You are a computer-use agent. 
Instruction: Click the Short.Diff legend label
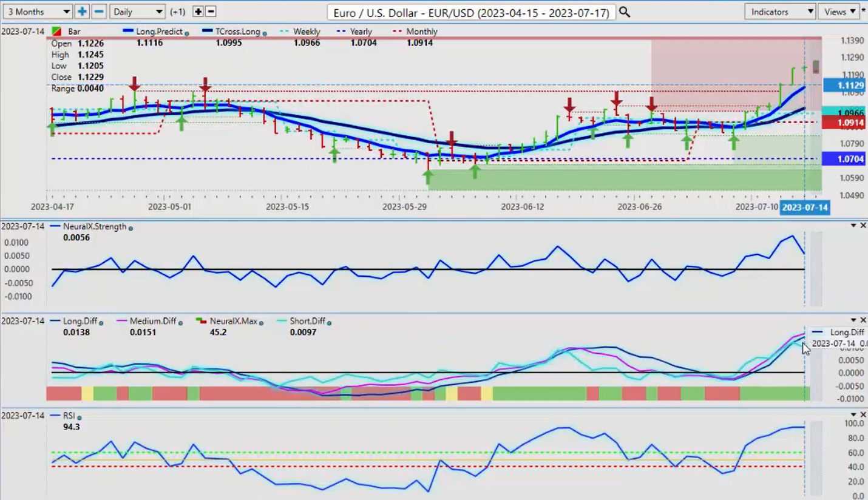[x=308, y=321]
